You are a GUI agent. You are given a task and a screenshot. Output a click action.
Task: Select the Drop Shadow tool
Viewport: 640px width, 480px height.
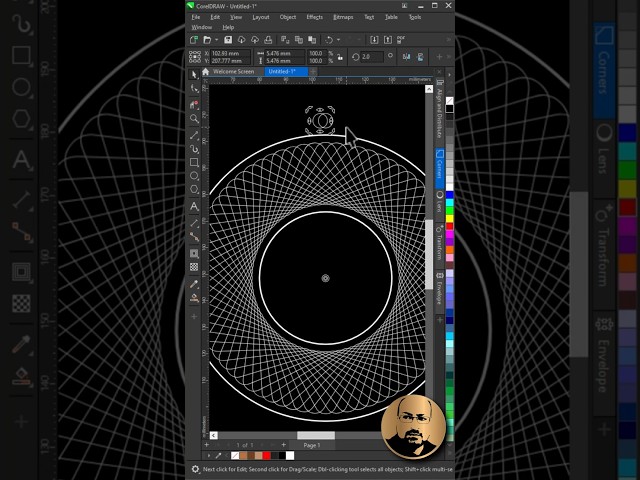coord(194,253)
